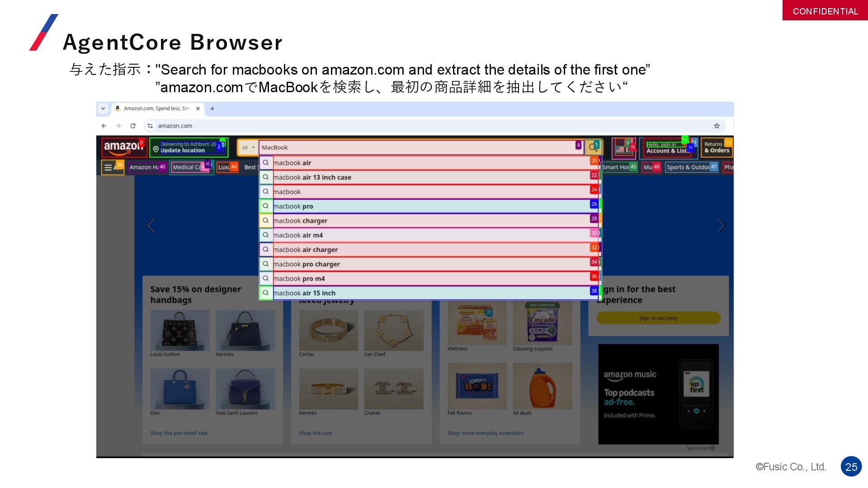The width and height of the screenshot is (868, 488).
Task: Open the site information icon in address bar
Action: 150,126
